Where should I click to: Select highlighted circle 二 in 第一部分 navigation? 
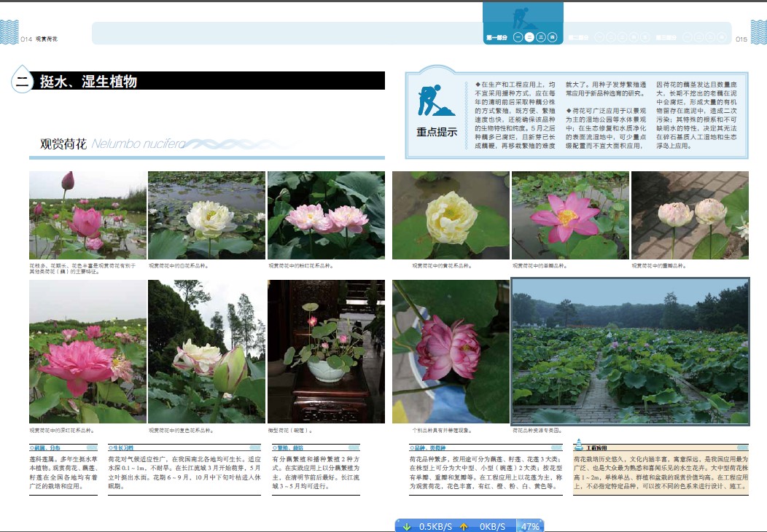[529, 36]
